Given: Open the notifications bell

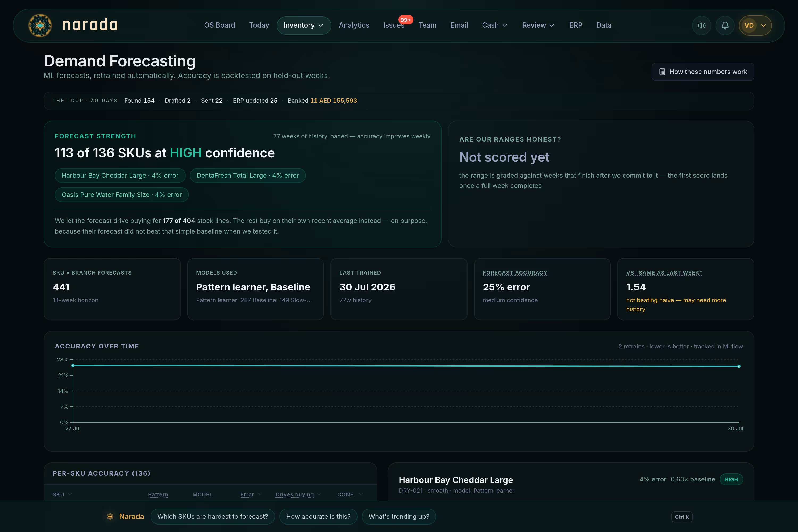Looking at the screenshot, I should [x=725, y=26].
